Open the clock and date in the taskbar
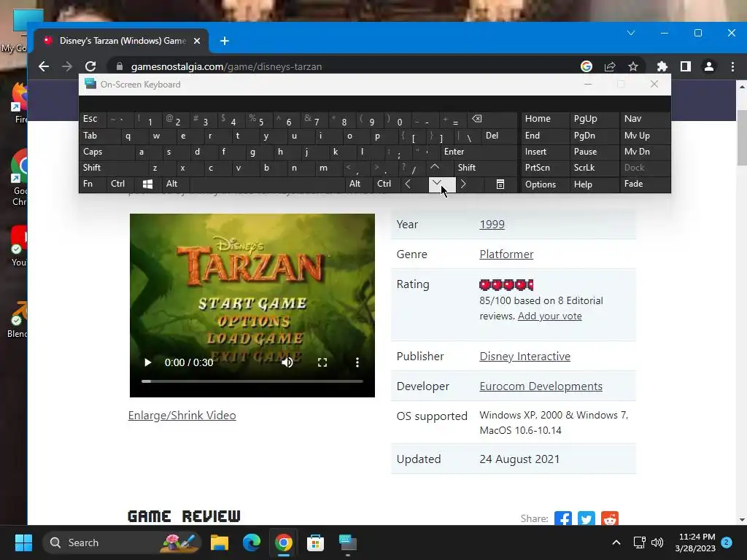Screen dimensions: 747x560 (x=695, y=542)
